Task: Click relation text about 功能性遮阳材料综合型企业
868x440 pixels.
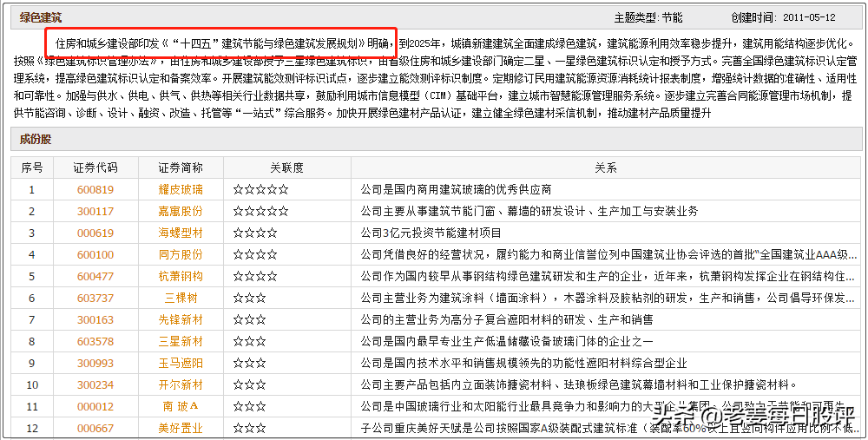Action: pyautogui.click(x=523, y=364)
